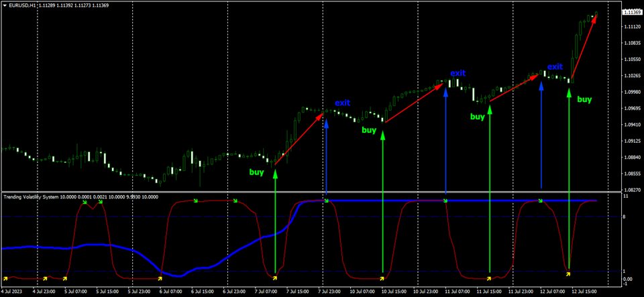644x297 pixels.
Task: Click the rightmost green buy label
Action: click(584, 99)
